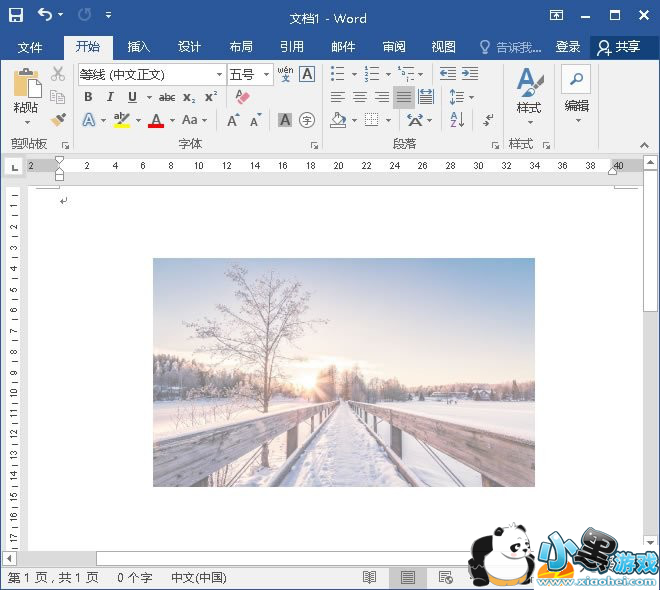
Task: Apply numbered list
Action: pos(372,74)
